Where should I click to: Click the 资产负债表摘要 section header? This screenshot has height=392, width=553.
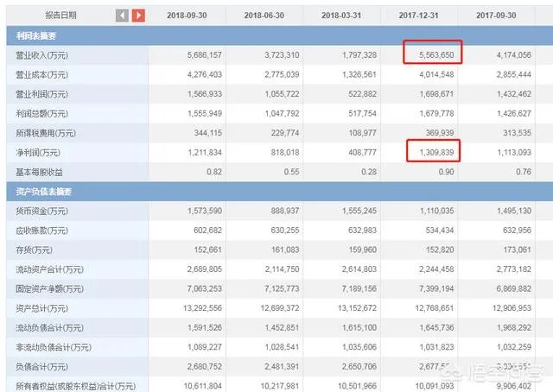coord(36,190)
